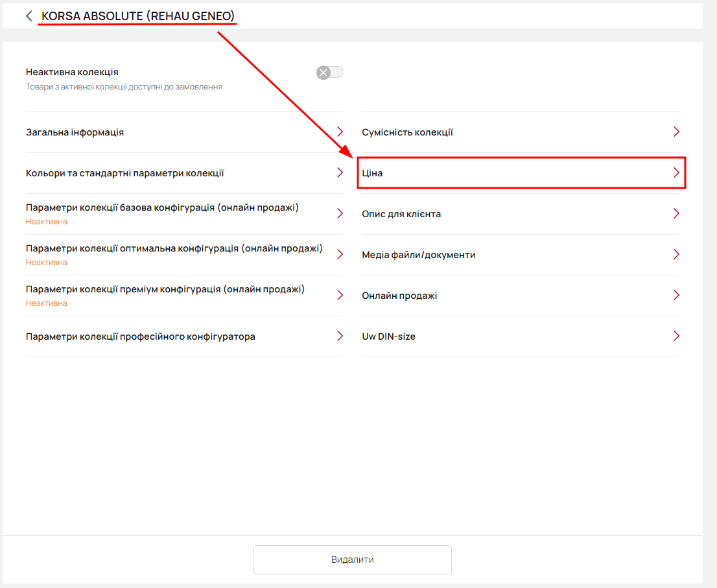The height and width of the screenshot is (588, 717).
Task: Click chevron next to Медіа файли/документи
Action: pos(676,254)
